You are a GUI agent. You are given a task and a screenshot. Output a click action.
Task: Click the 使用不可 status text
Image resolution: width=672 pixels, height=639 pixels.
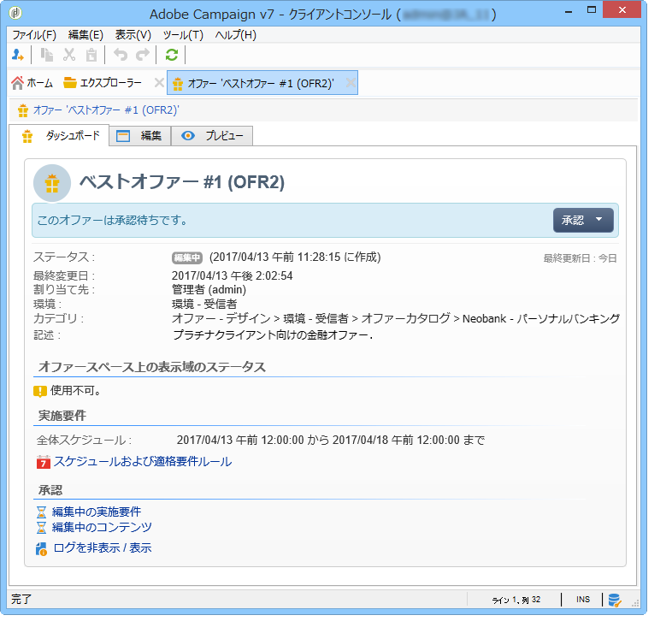(76, 391)
